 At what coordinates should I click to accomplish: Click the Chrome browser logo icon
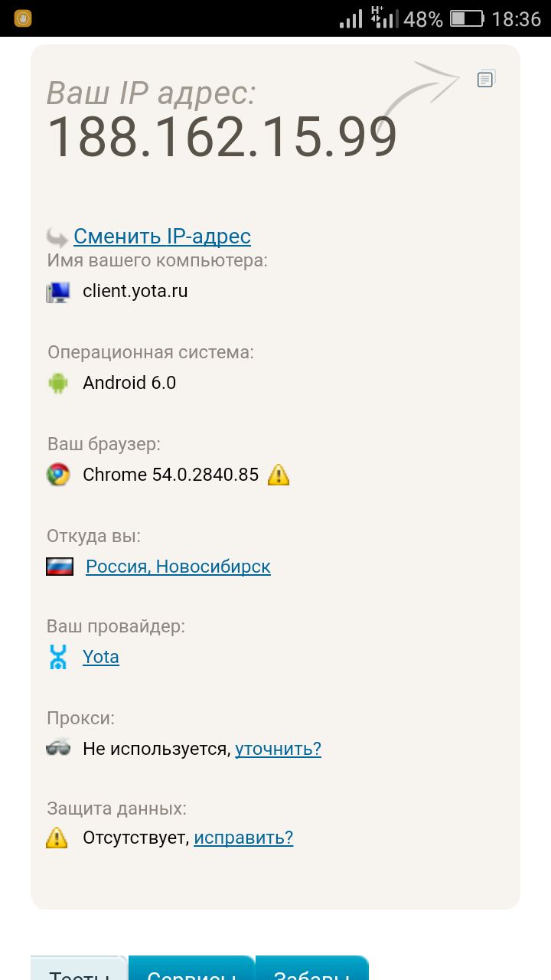58,475
